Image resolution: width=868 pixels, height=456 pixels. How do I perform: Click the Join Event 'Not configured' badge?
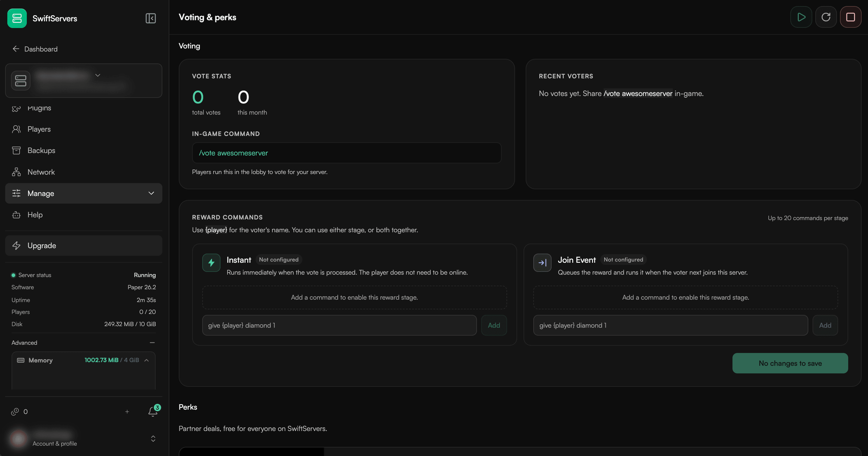623,260
